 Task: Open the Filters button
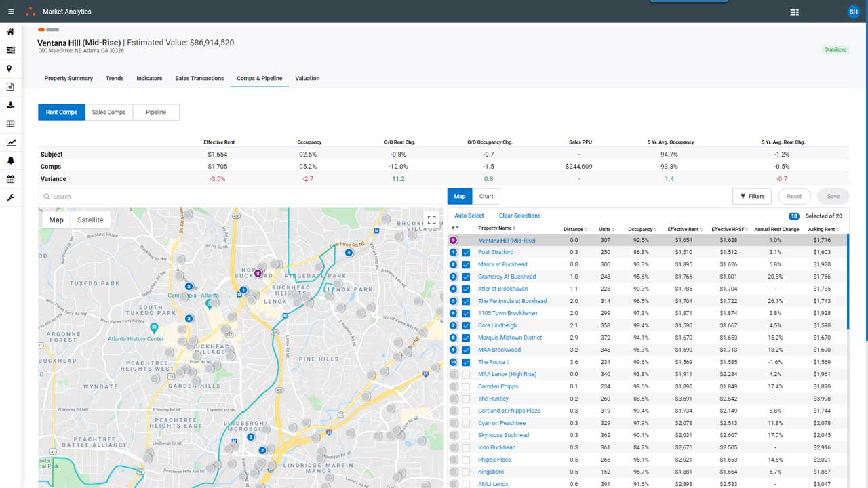click(x=752, y=196)
